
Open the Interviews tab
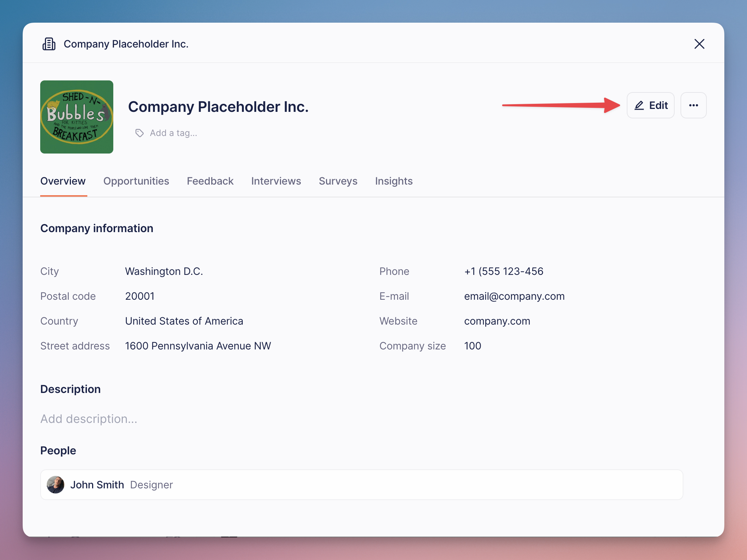click(x=276, y=181)
